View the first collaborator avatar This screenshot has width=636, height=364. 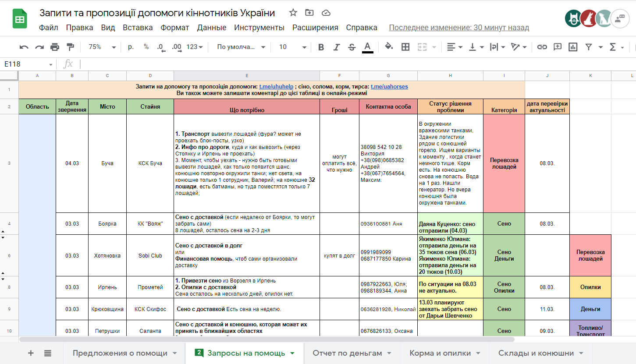click(574, 18)
